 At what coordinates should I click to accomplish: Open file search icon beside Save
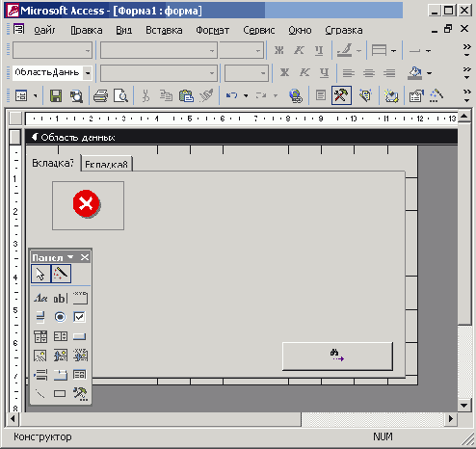(76, 95)
